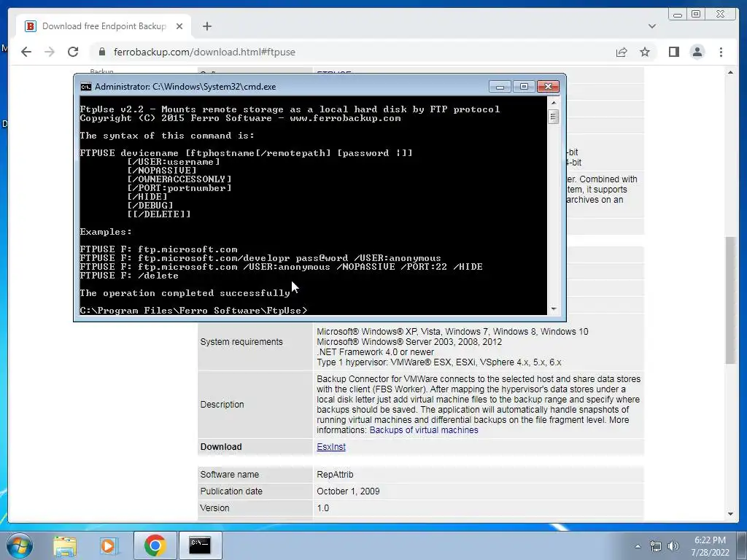Viewport: 747px width, 560px height.
Task: Click the 'Download' row label
Action: pyautogui.click(x=221, y=447)
